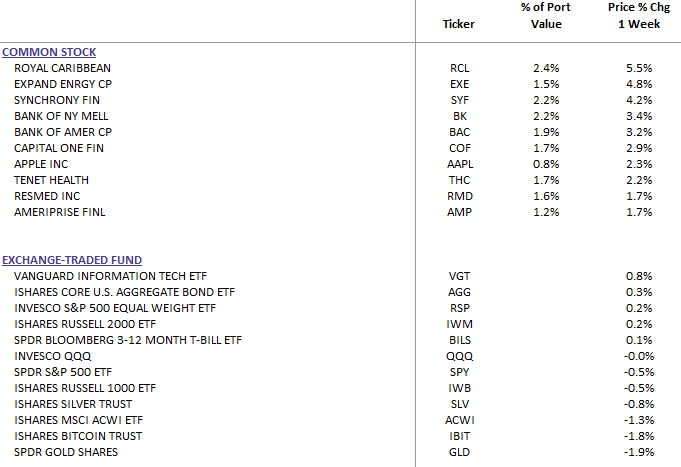681x467 pixels.
Task: Click the Price % Chg 1 Week header
Action: click(x=639, y=16)
